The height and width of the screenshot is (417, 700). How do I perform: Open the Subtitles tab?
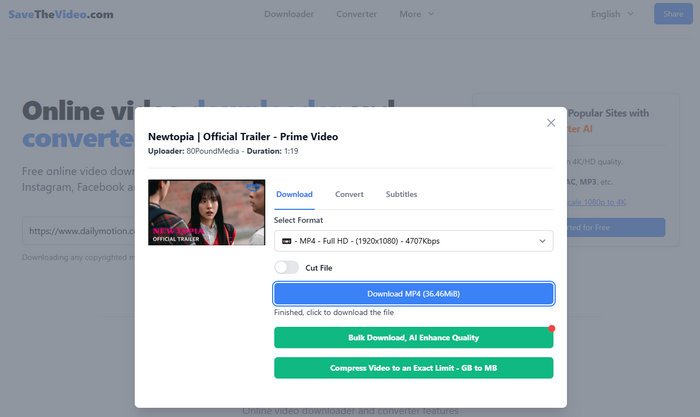(x=401, y=194)
